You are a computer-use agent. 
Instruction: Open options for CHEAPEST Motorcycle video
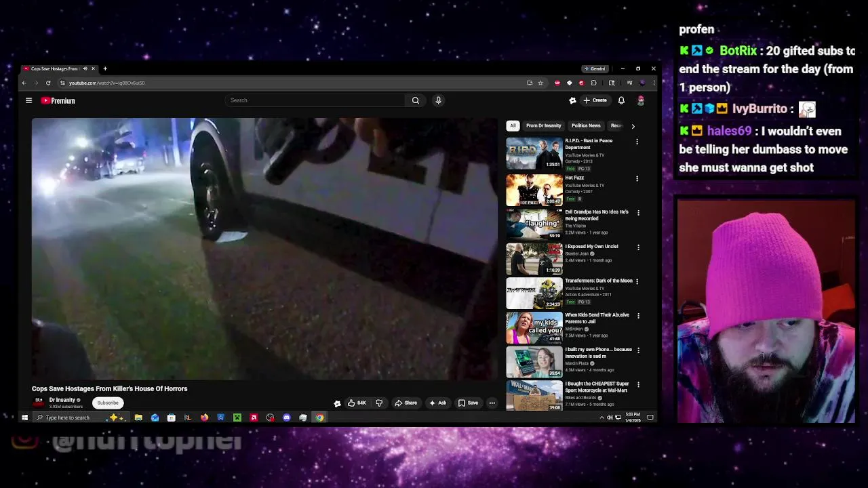(x=638, y=385)
